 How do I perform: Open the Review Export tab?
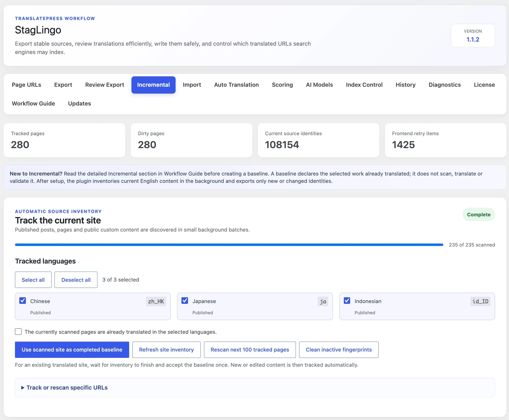(x=105, y=85)
